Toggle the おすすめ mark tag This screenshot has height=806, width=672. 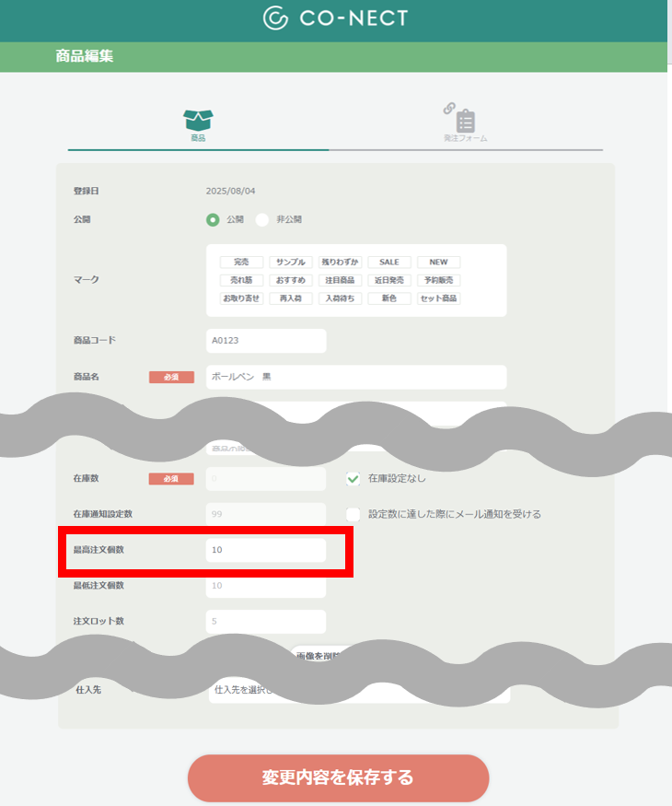pyautogui.click(x=291, y=280)
